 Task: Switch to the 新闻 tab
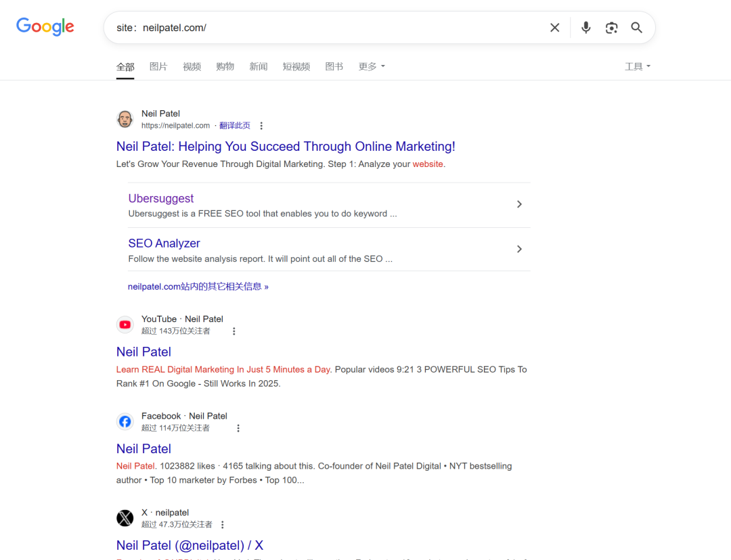click(x=259, y=67)
